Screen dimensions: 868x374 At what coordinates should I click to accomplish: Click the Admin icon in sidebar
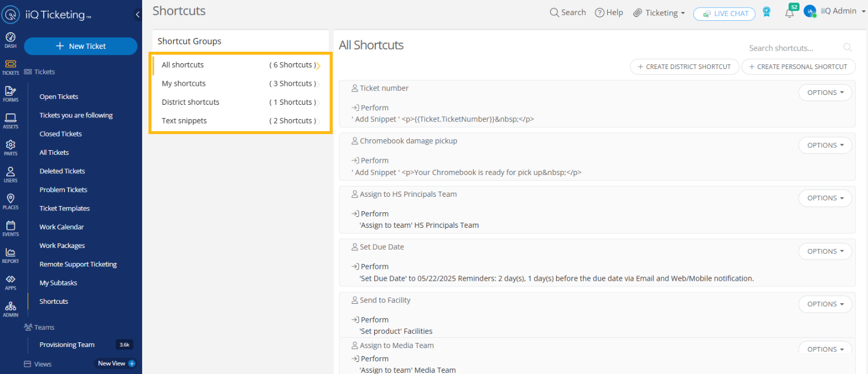(10, 309)
